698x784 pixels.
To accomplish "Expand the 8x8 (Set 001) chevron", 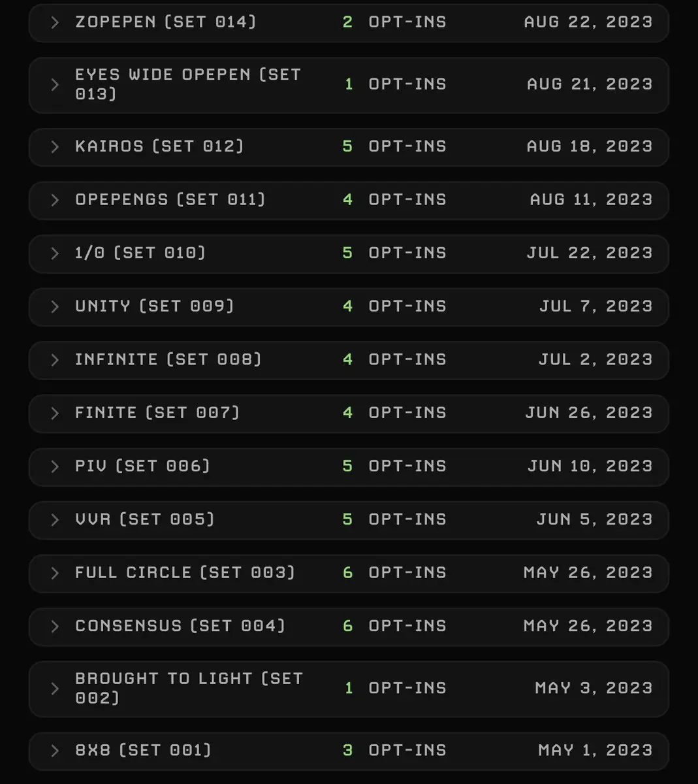I will point(55,751).
